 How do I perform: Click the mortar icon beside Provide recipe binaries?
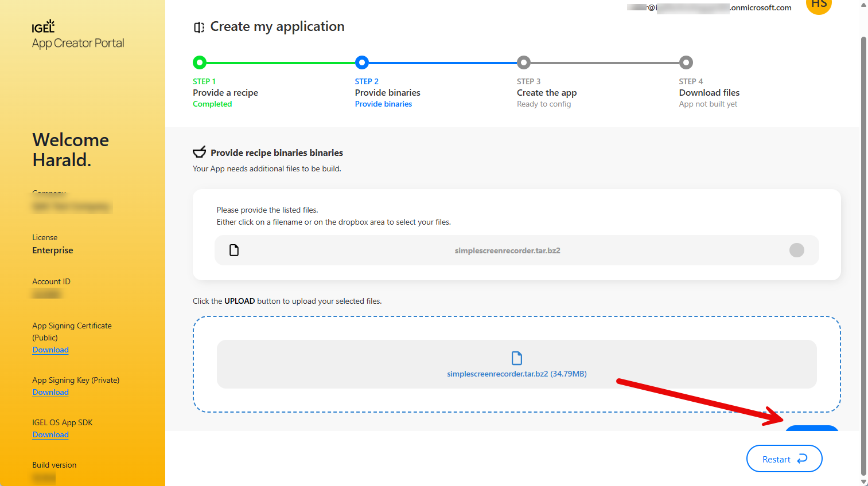199,152
